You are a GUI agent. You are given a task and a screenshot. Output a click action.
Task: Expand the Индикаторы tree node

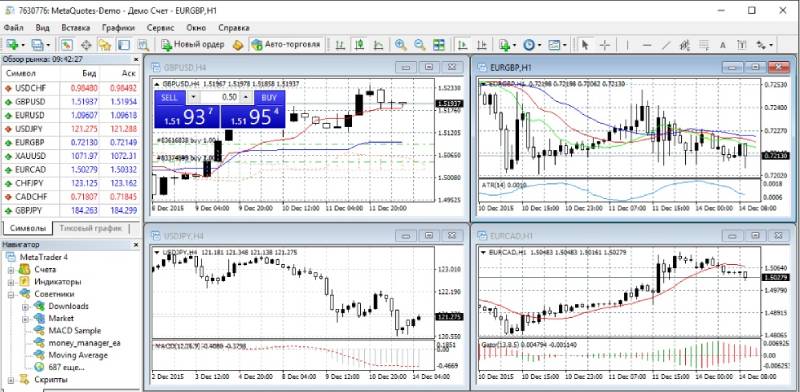pos(11,282)
